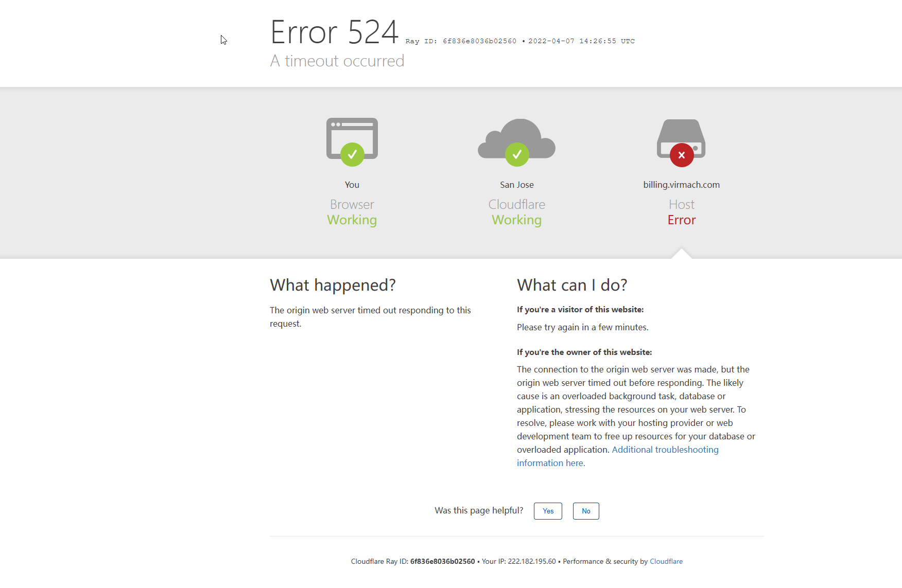Image resolution: width=902 pixels, height=588 pixels.
Task: Click No for page helpful
Action: (586, 511)
